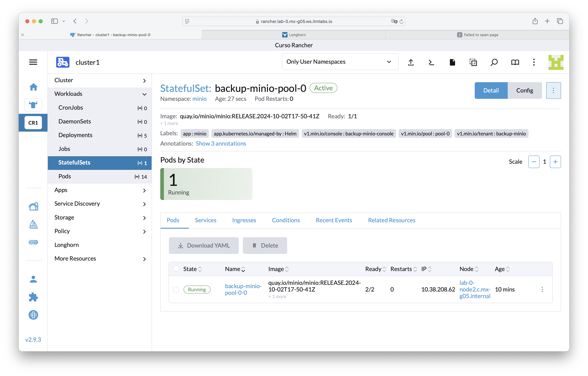Screen dimensions: 588x376
Task: Click the Download YAML button
Action: 204,245
